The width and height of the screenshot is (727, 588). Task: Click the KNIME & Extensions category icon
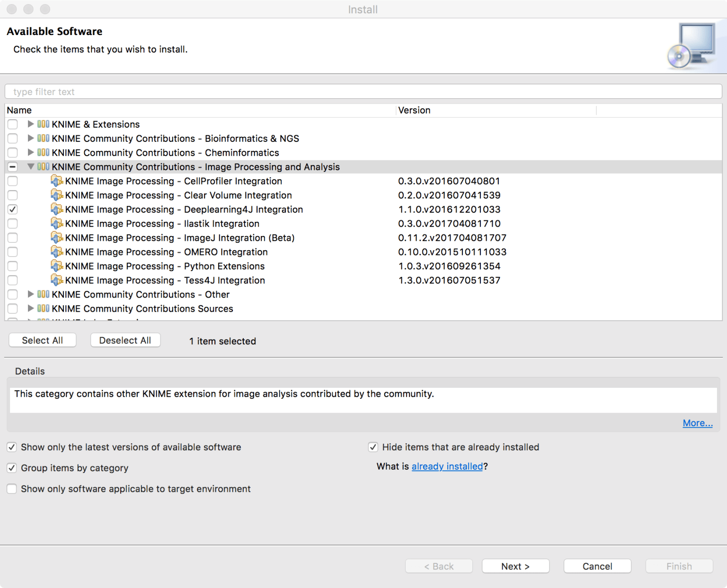[x=43, y=124]
